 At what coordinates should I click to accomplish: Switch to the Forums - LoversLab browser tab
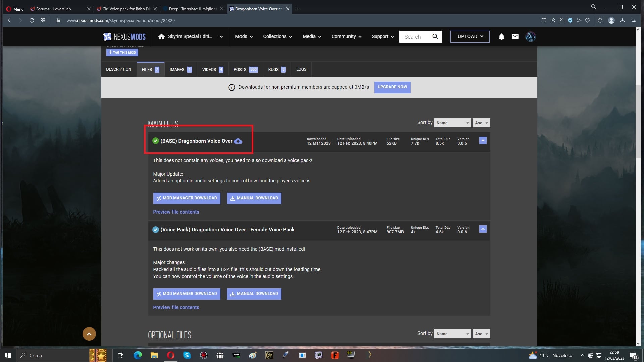point(60,9)
